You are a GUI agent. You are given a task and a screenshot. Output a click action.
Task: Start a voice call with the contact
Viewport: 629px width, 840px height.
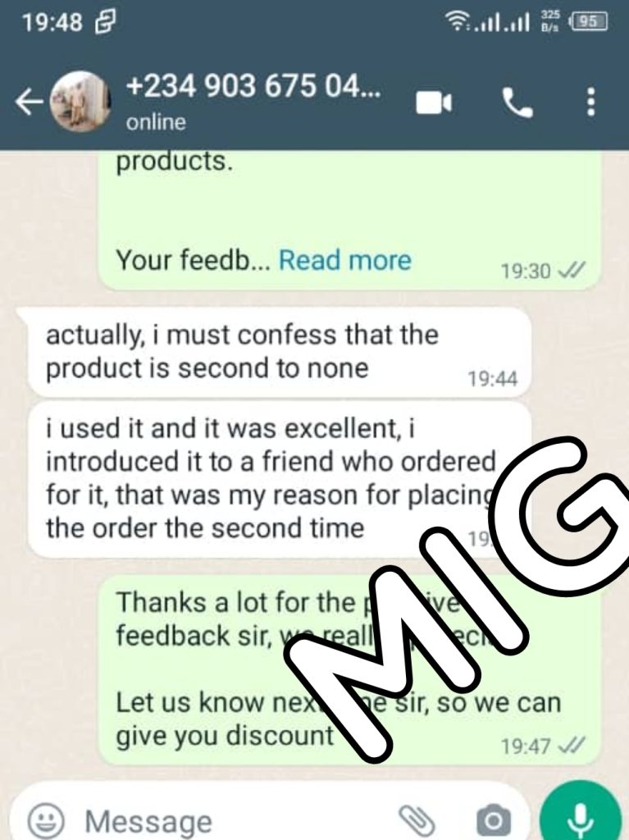(x=517, y=103)
